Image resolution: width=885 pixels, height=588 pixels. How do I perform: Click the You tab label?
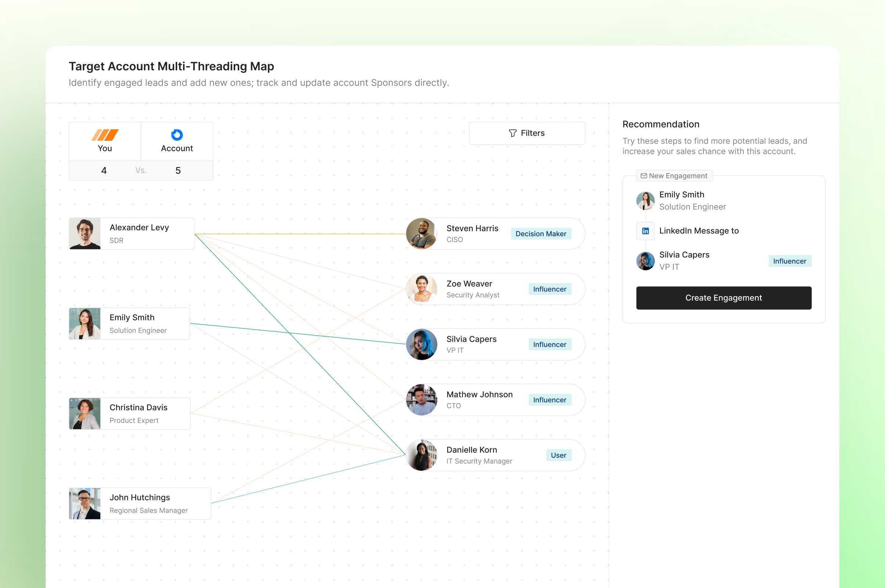(105, 148)
